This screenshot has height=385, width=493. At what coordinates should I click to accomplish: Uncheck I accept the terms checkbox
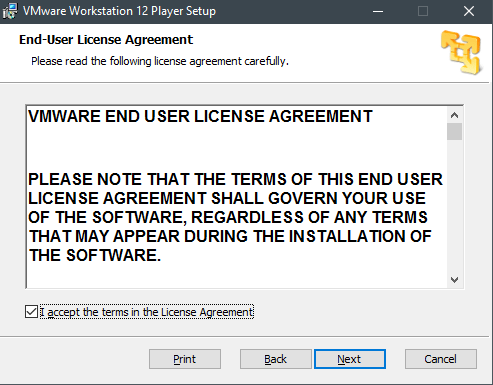pyautogui.click(x=31, y=312)
